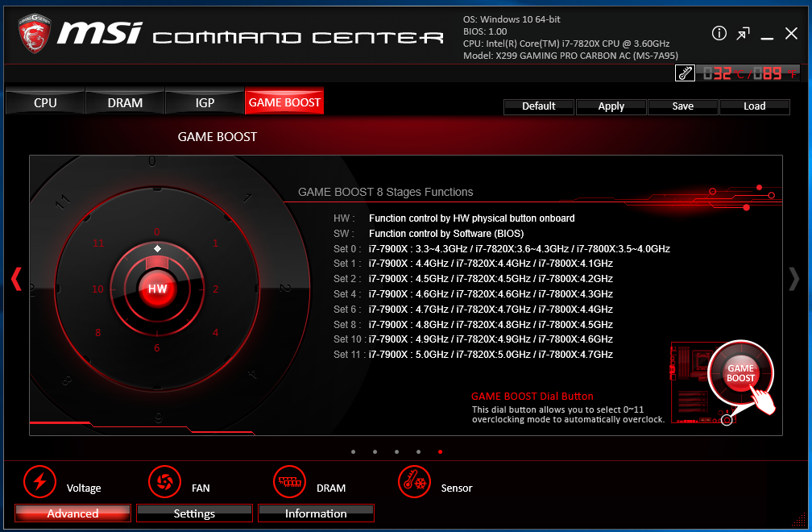812x532 pixels.
Task: Click the detach window arrow icon
Action: point(743,34)
